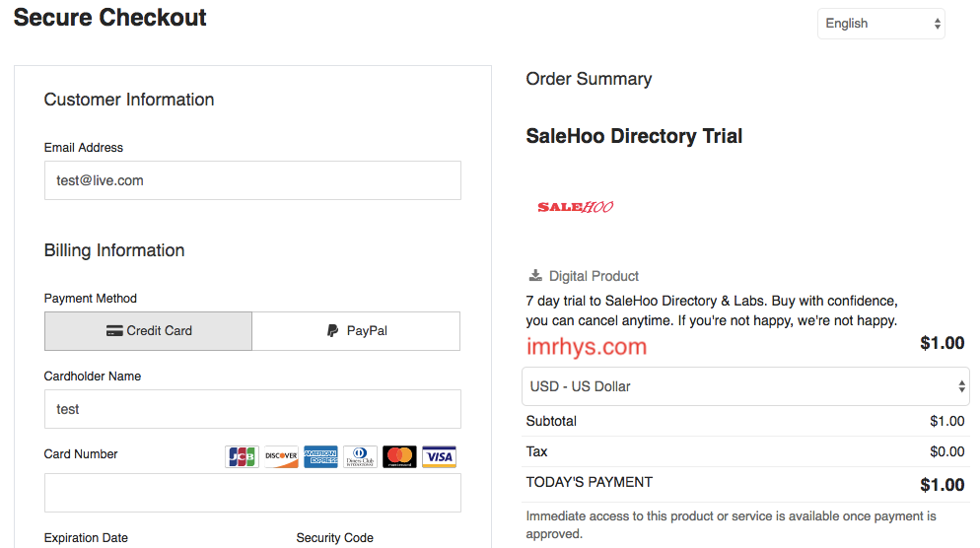Open the USD - US Dollar currency dropdown
The height and width of the screenshot is (548, 980).
tap(745, 386)
